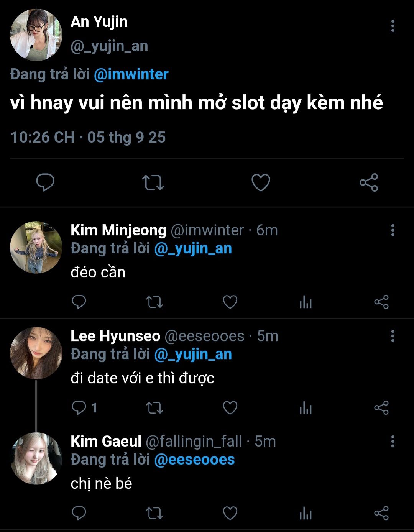Open @eeseooes mention in Kim Gaeul's reply
The width and height of the screenshot is (414, 532).
(x=194, y=460)
